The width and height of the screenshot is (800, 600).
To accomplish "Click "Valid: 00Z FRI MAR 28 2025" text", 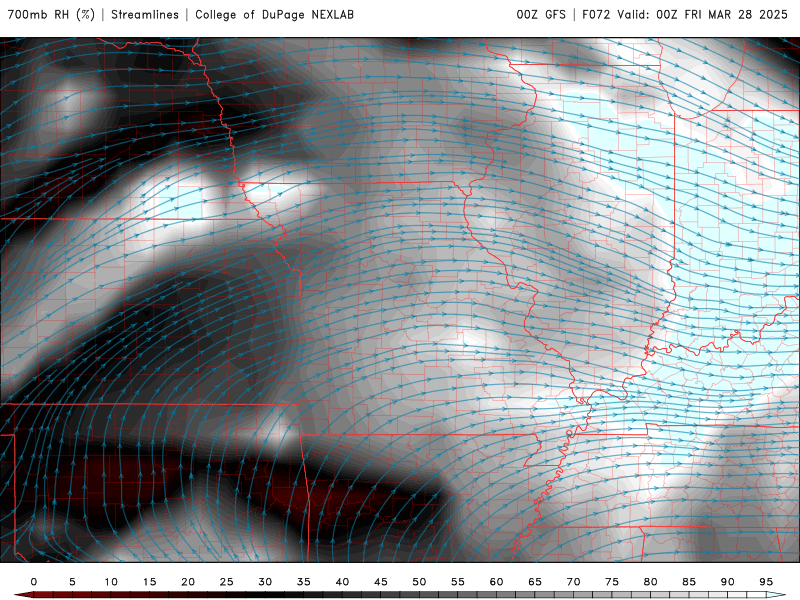I will point(703,15).
